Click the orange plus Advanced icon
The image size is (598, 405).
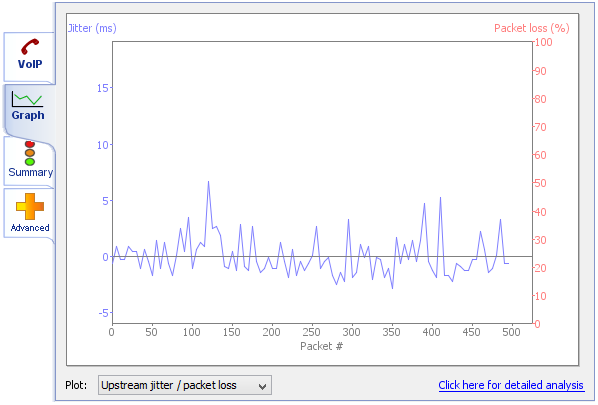click(30, 206)
